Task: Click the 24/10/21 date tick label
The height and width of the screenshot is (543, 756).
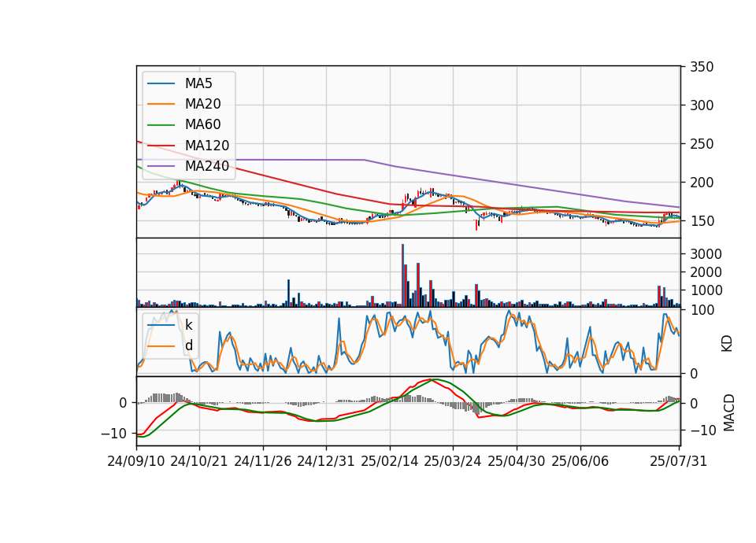Action: click(198, 461)
